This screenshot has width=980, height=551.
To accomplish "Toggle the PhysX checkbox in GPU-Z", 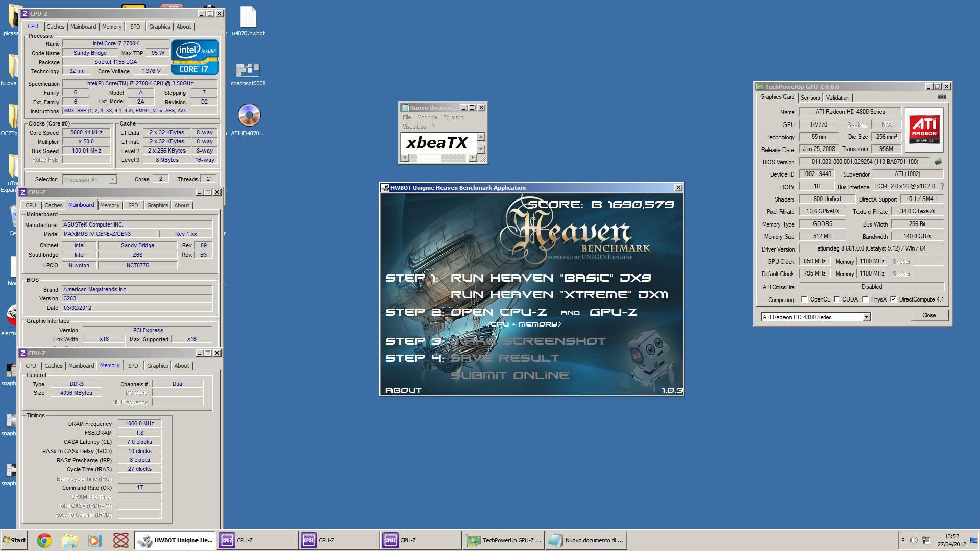I will pos(865,299).
